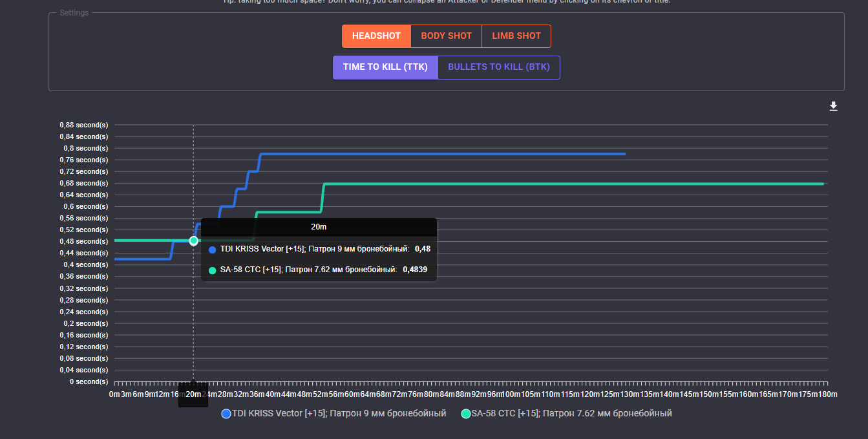The image size is (868, 439).
Task: Click the TDI KRISS Vector row inside the tooltip
Action: click(x=319, y=249)
